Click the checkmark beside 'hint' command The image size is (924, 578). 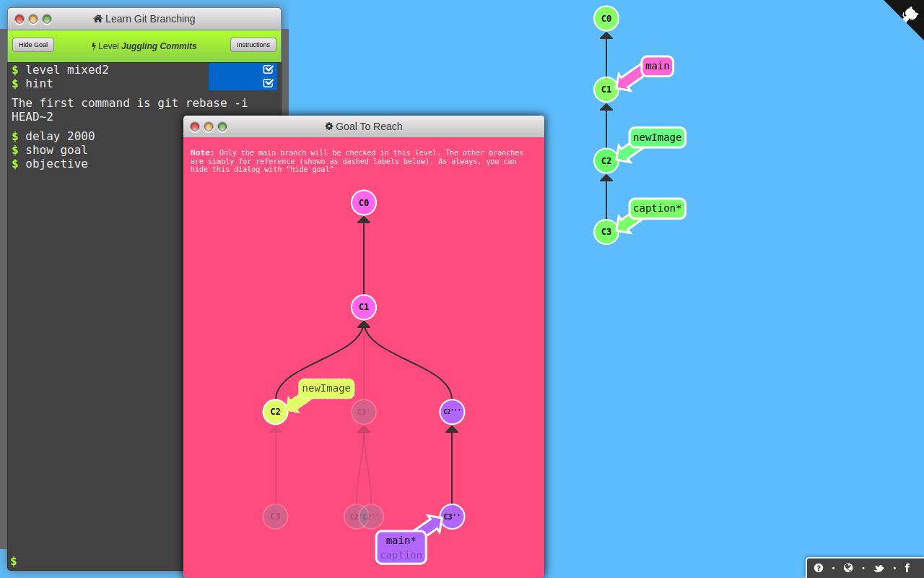(x=268, y=83)
